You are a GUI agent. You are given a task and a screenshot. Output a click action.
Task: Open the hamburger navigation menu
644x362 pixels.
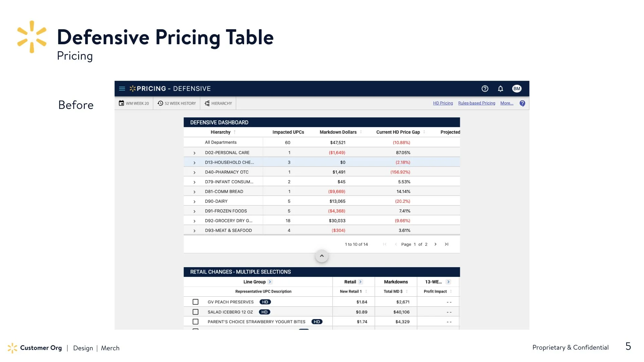pyautogui.click(x=122, y=89)
